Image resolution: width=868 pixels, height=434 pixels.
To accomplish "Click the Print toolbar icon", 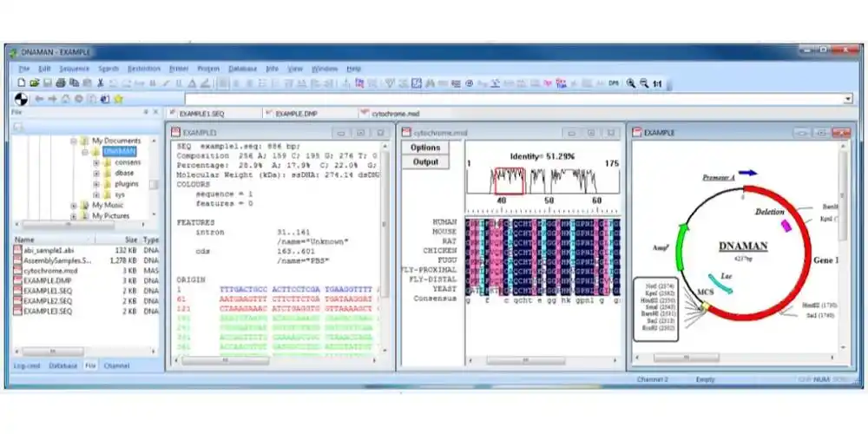I will pyautogui.click(x=61, y=83).
